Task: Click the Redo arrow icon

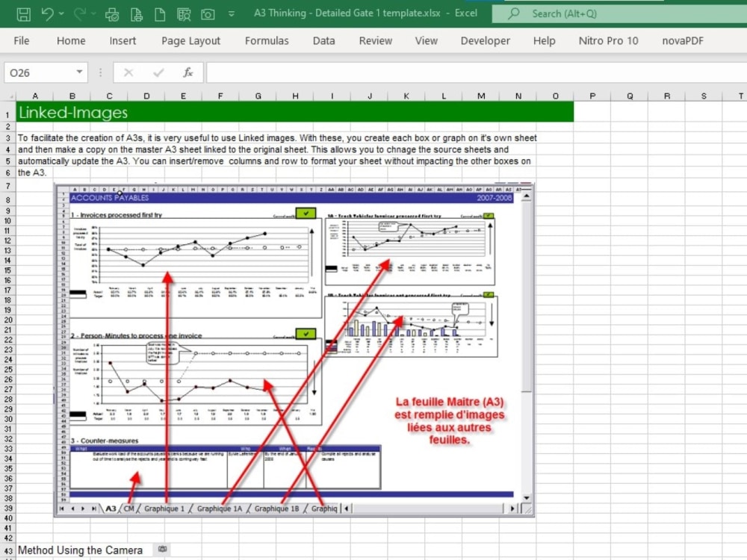Action: coord(80,13)
